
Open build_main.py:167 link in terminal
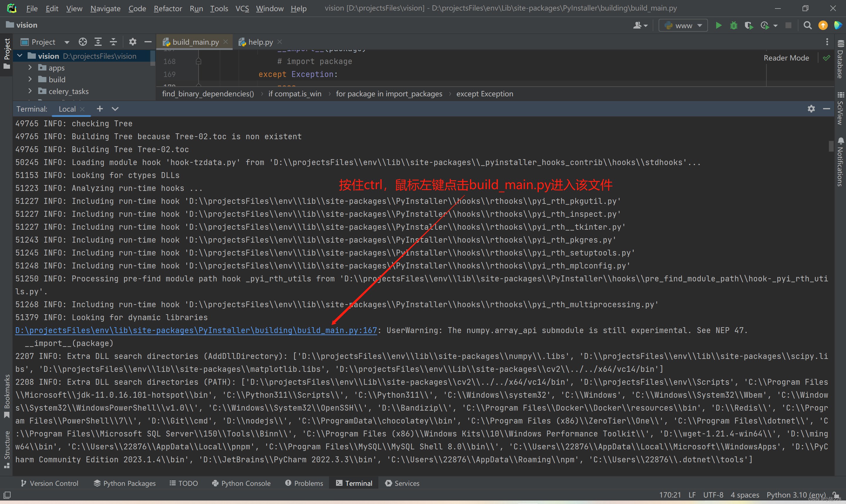[196, 330]
